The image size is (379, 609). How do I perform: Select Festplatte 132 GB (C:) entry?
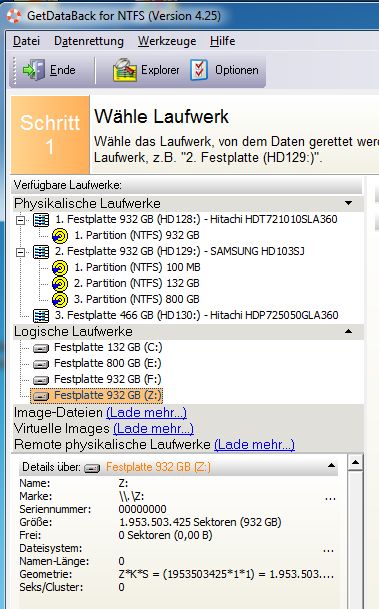coord(108,347)
